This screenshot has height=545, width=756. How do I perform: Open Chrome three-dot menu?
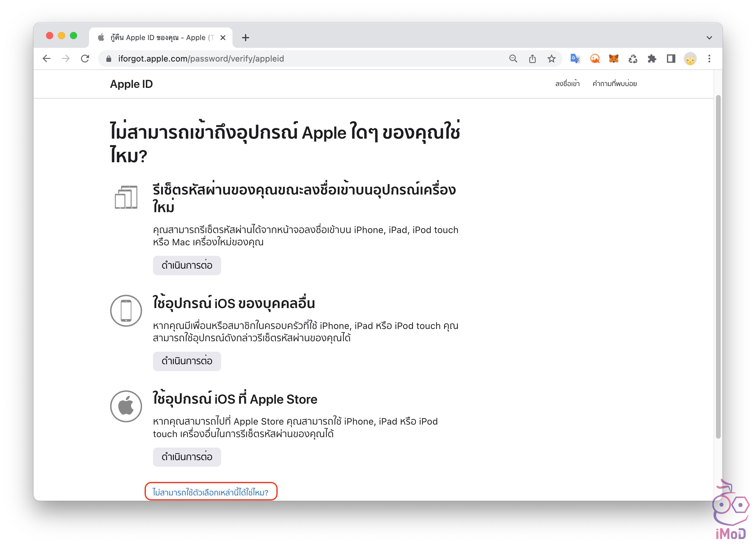pyautogui.click(x=709, y=59)
